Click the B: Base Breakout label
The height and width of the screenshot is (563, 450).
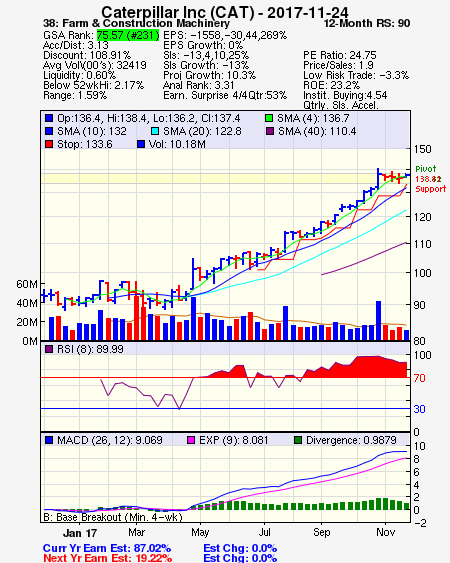[x=113, y=517]
